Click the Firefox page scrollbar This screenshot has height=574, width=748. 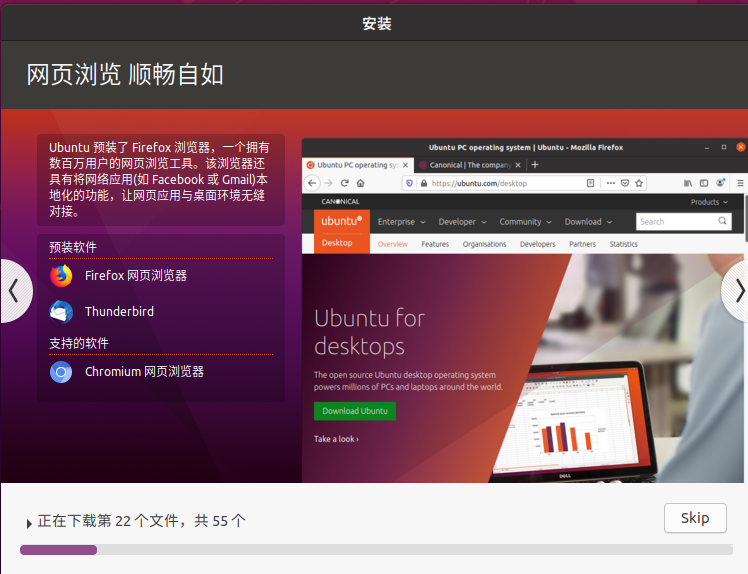pos(746,217)
